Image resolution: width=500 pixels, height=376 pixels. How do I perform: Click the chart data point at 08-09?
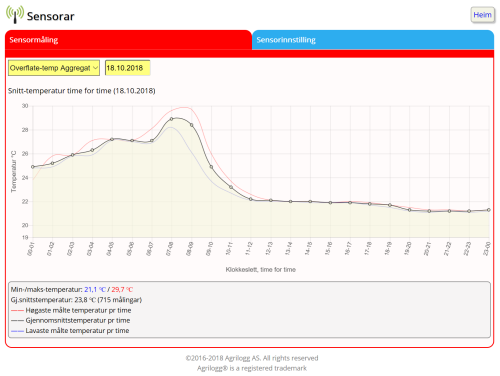tap(191, 125)
